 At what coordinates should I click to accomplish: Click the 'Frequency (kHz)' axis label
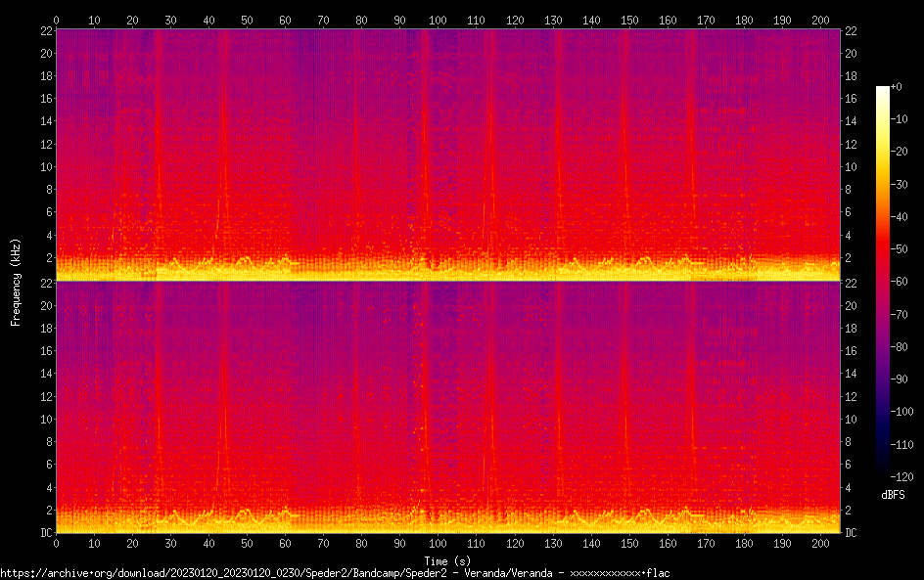(x=16, y=281)
